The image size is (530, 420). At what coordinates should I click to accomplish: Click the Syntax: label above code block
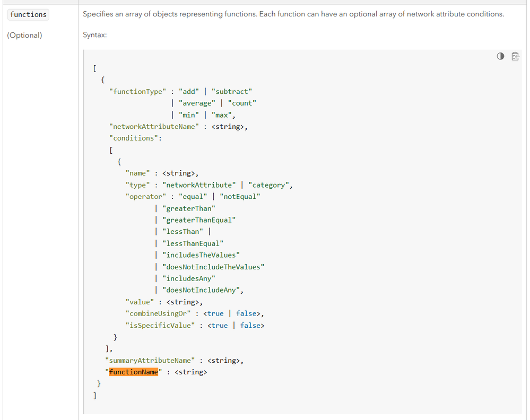95,35
